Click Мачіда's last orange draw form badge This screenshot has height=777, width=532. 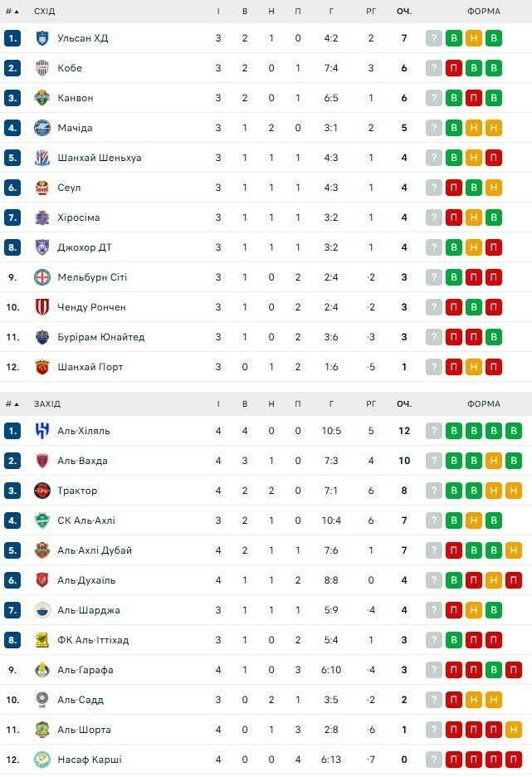pos(494,128)
